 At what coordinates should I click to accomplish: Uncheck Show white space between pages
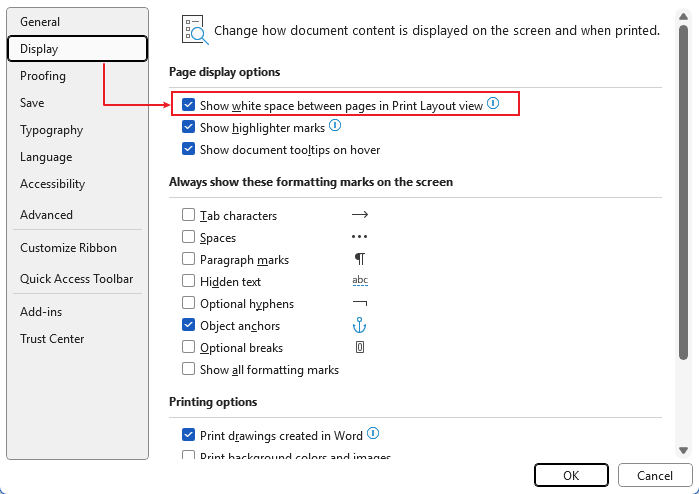coord(188,105)
